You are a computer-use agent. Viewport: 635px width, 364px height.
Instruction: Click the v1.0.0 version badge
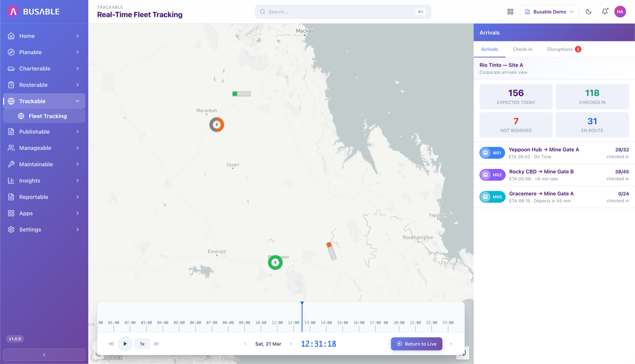pos(15,339)
